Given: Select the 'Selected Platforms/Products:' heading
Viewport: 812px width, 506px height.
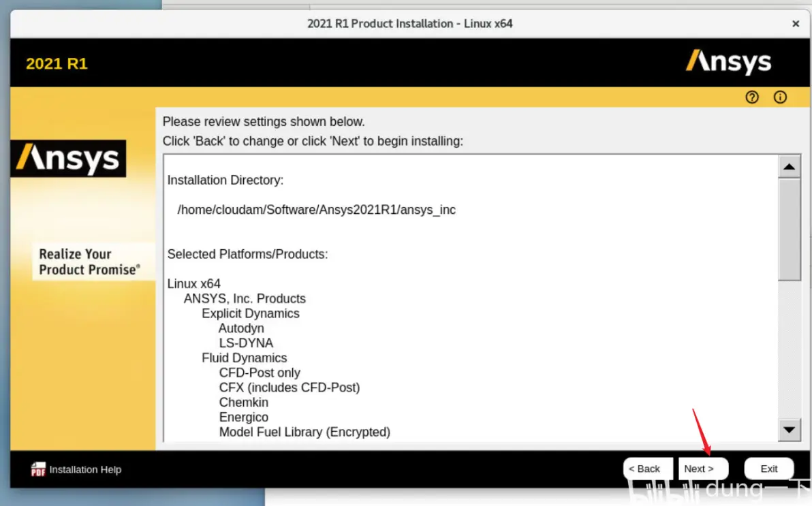Looking at the screenshot, I should pyautogui.click(x=247, y=254).
